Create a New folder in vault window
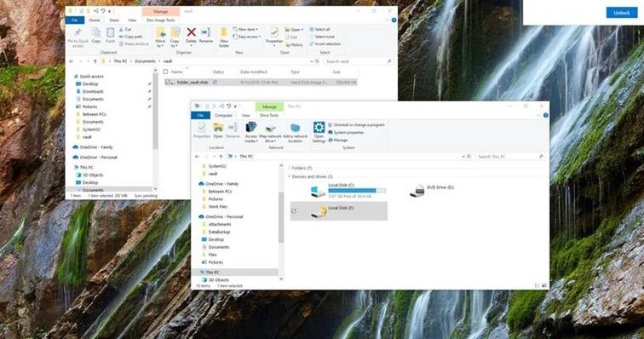Image resolution: width=644 pixels, height=339 pixels. [224, 37]
